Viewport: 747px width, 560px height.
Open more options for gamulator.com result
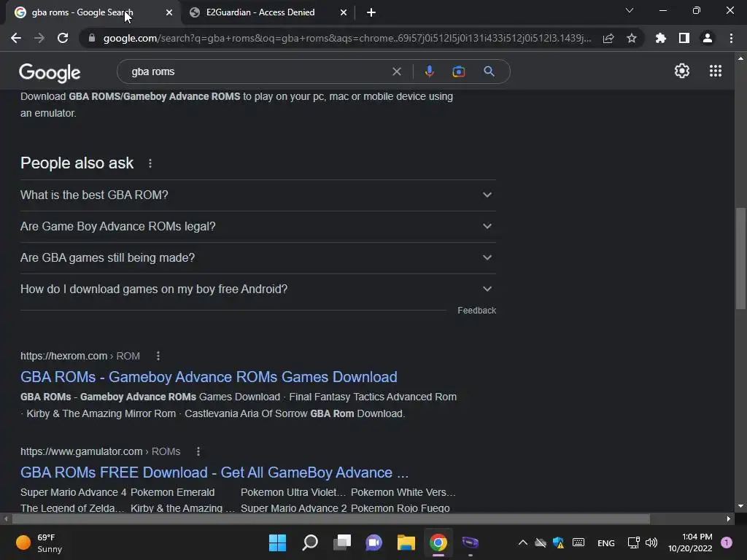tap(198, 451)
